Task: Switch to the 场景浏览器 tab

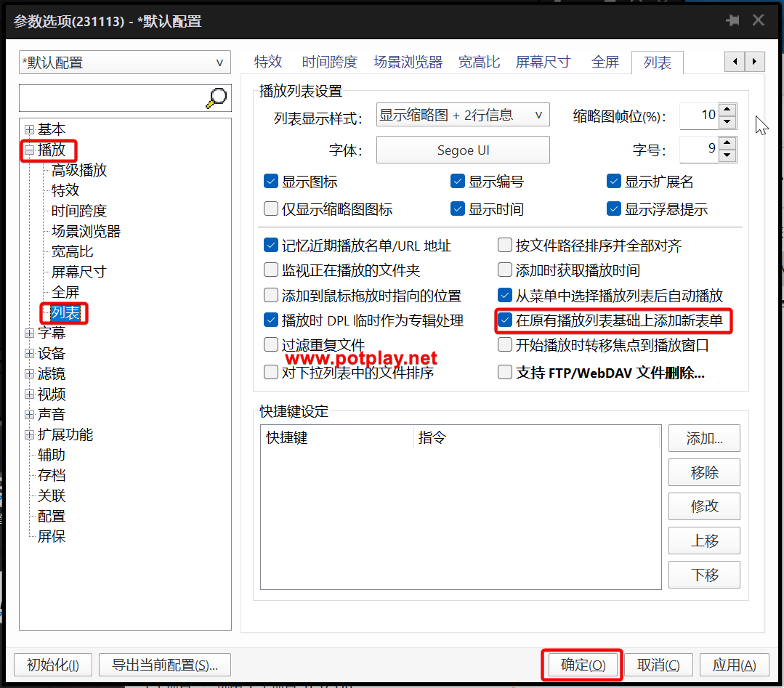Action: (408, 62)
